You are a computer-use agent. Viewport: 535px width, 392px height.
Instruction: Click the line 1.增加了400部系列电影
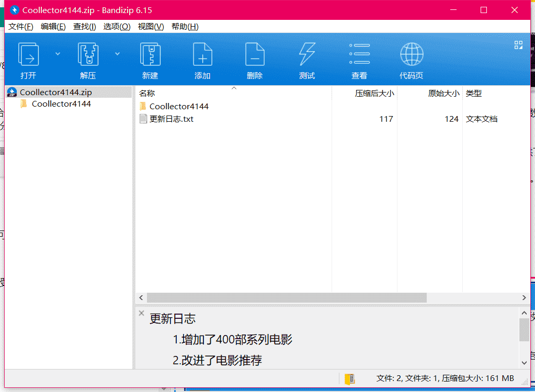pyautogui.click(x=233, y=340)
